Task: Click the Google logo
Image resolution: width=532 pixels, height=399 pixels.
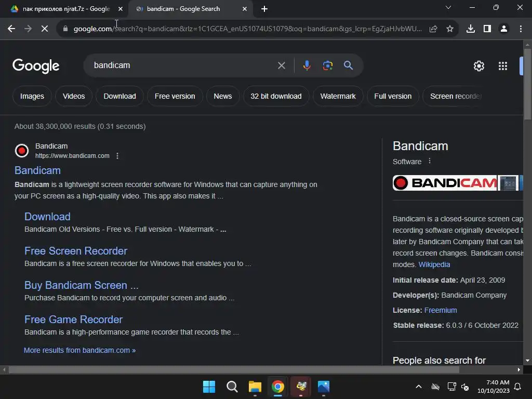Action: click(x=36, y=66)
